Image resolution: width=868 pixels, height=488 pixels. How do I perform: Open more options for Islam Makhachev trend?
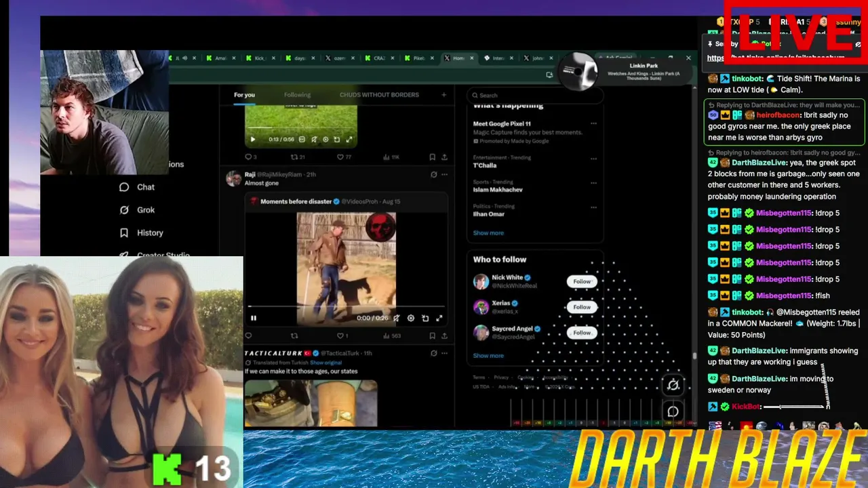(x=593, y=182)
